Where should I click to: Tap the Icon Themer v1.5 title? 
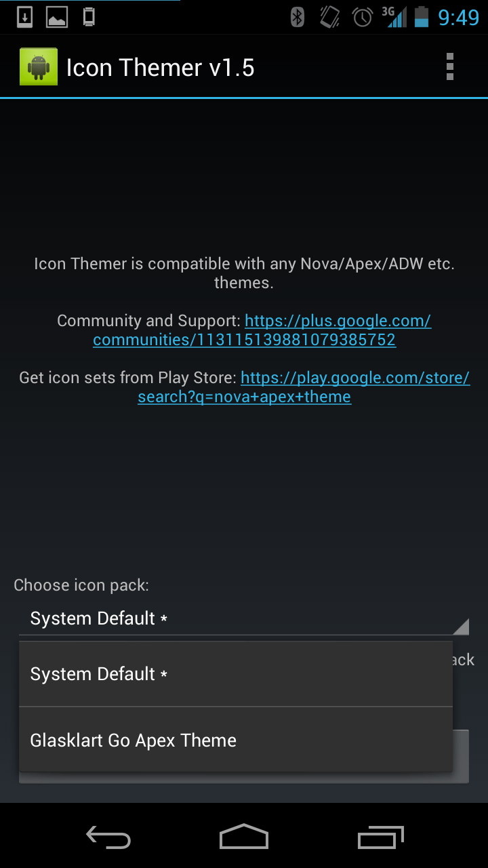161,67
